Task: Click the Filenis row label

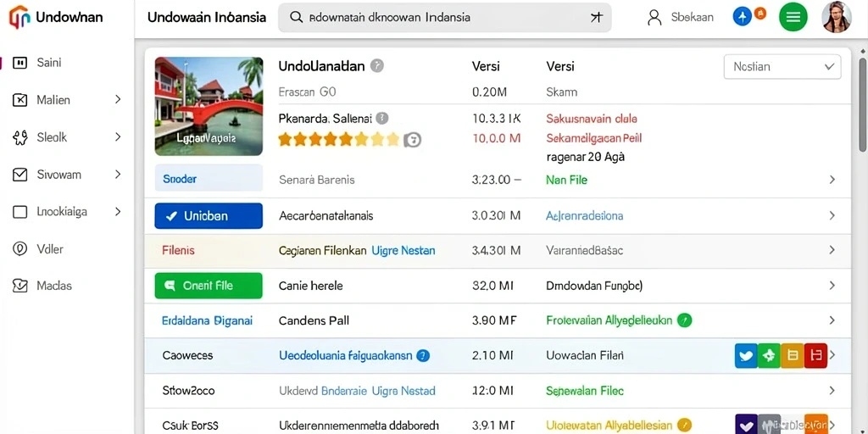Action: 178,250
